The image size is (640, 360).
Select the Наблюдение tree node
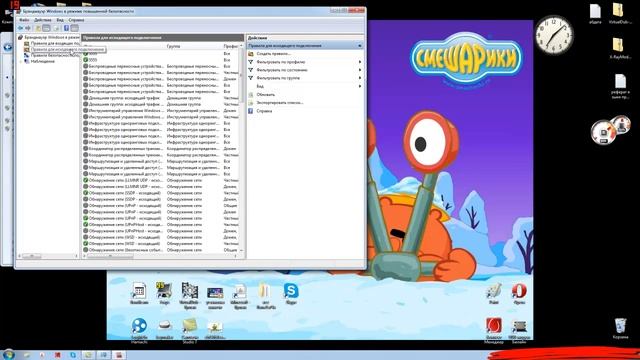[x=40, y=61]
